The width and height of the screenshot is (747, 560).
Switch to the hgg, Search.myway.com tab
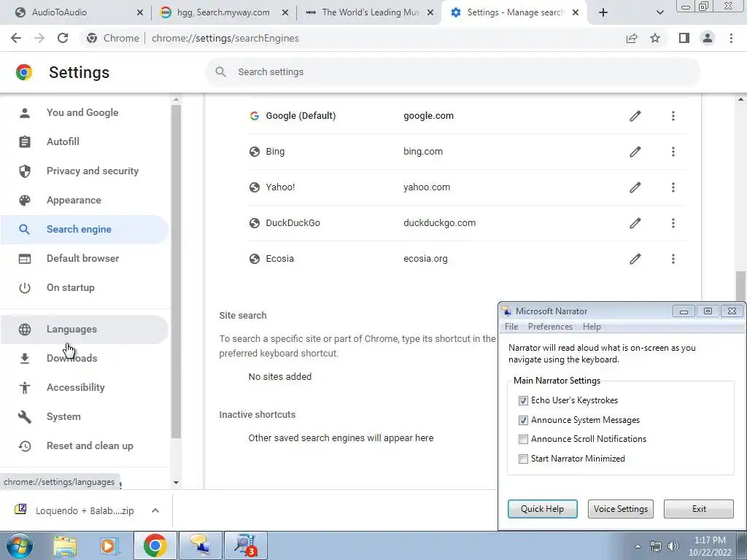click(x=223, y=12)
